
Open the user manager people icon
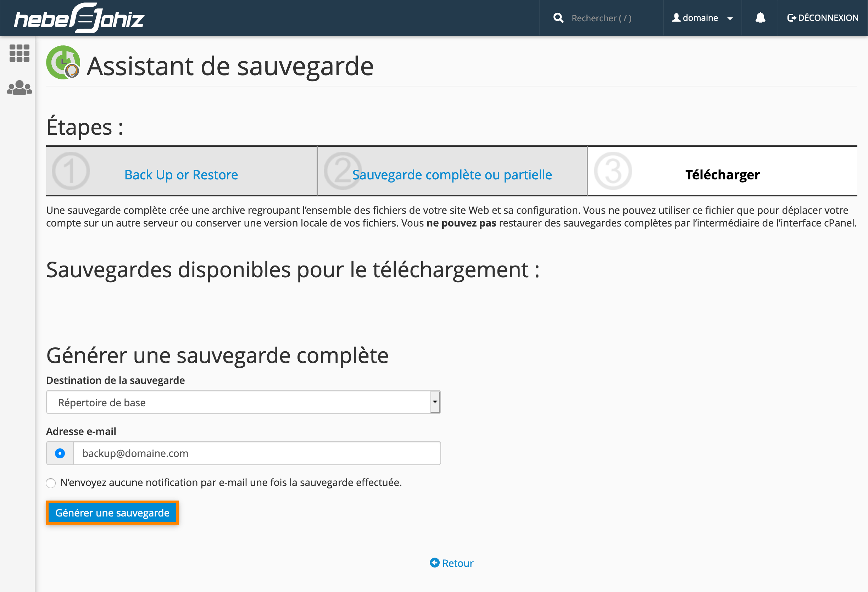coord(20,88)
